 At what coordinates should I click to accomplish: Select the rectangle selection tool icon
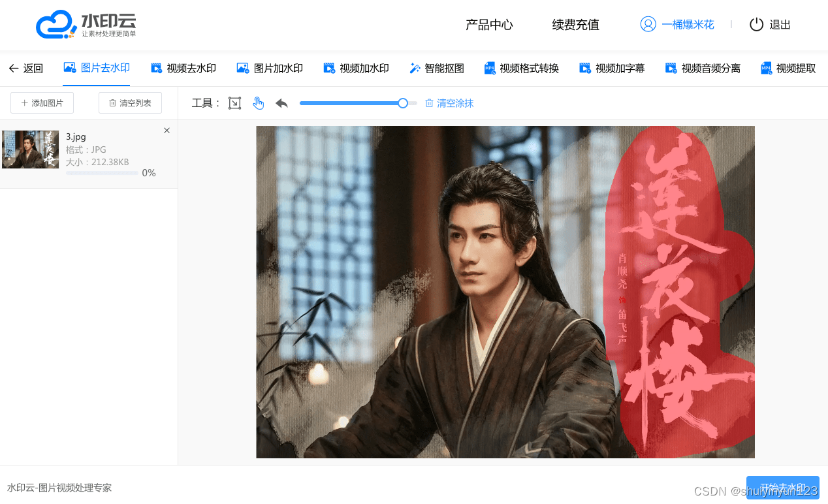pyautogui.click(x=234, y=103)
